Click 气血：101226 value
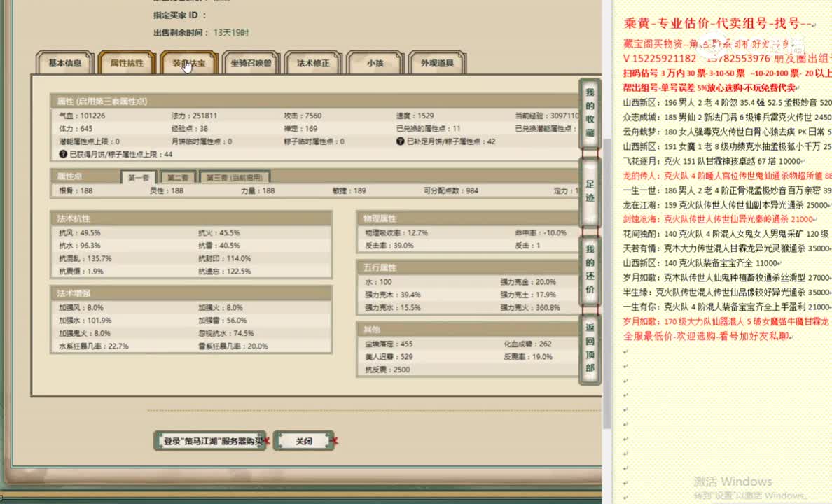 click(82, 115)
